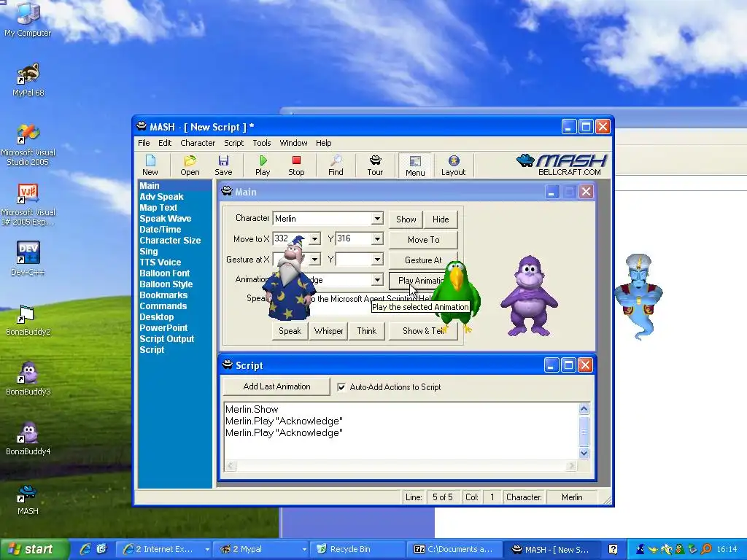Viewport: 747px width, 560px height.
Task: Open the Find tool in MASH toolbar
Action: [336, 166]
